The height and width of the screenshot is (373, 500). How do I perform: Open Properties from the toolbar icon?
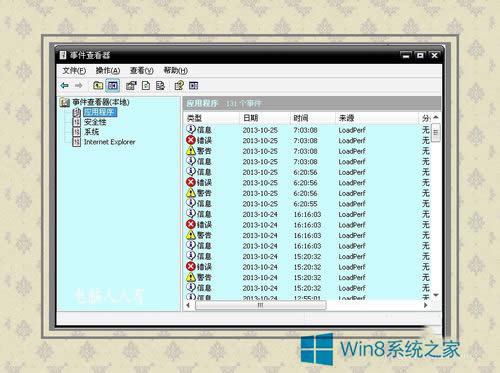(131, 85)
